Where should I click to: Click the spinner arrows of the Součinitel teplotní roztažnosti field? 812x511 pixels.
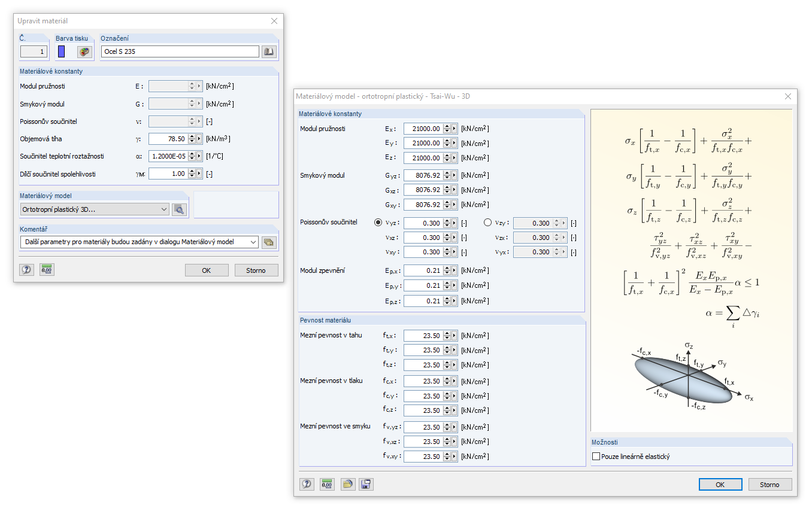[192, 156]
